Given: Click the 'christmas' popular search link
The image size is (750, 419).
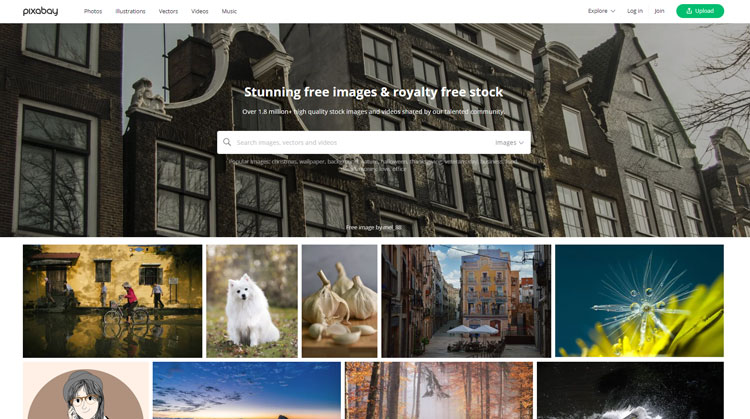Looking at the screenshot, I should pos(284,162).
